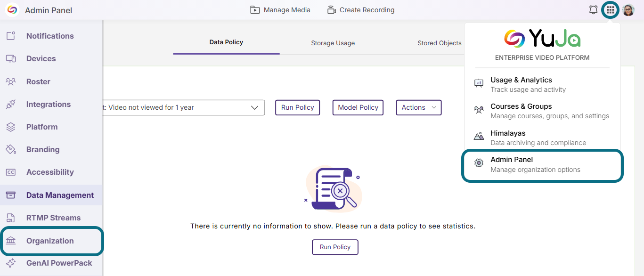The image size is (644, 276).
Task: Click the Branding tag icon
Action: click(x=11, y=149)
